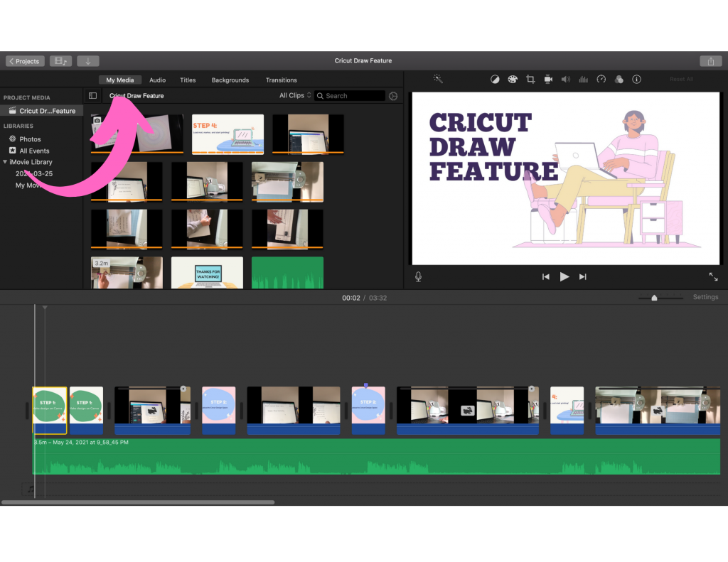Switch to My Media tab
Image resolution: width=728 pixels, height=562 pixels.
pyautogui.click(x=119, y=80)
